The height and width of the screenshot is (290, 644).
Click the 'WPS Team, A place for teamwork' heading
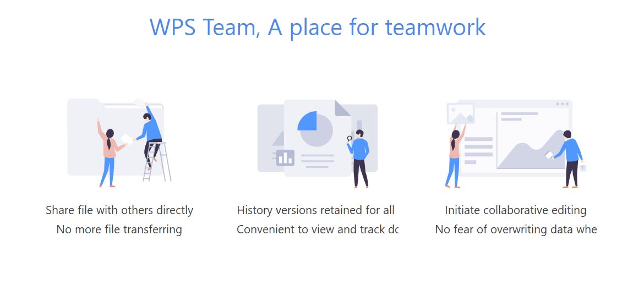[318, 28]
